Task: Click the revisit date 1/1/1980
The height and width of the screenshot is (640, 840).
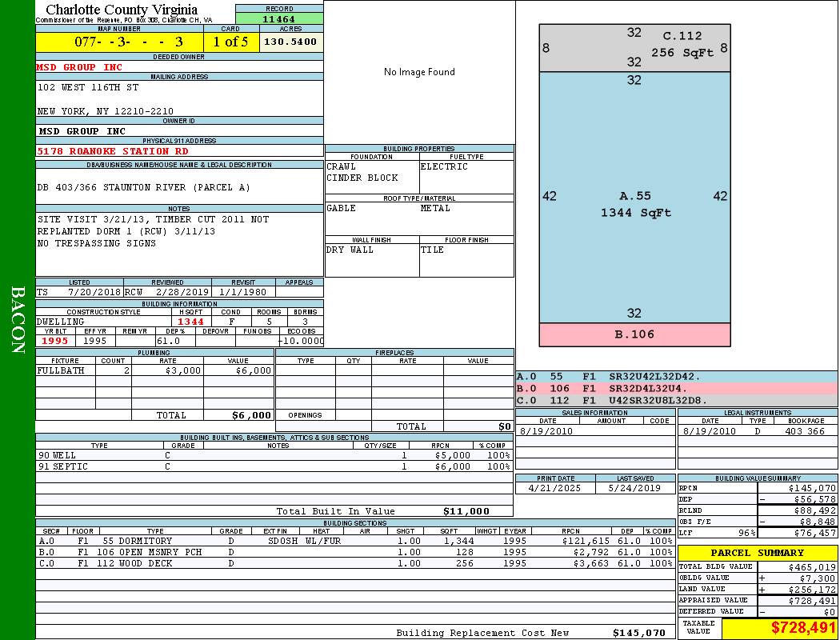Action: [x=242, y=293]
